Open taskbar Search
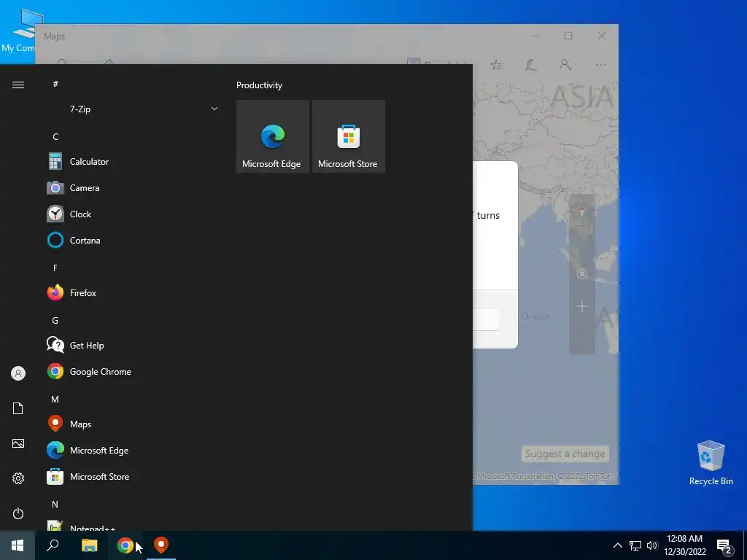The image size is (747, 560). (x=53, y=545)
